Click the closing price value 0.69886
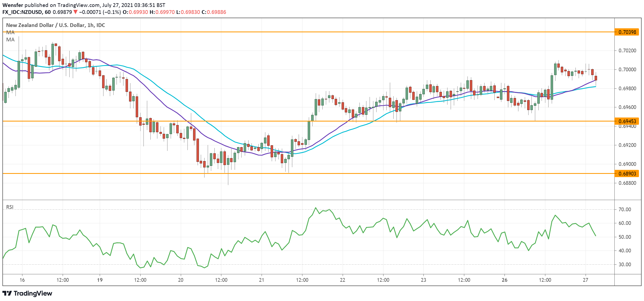This screenshot has width=644, height=301. click(x=216, y=12)
